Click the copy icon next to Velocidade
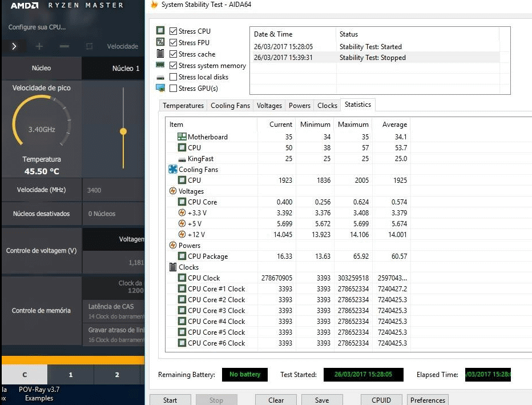 89,46
